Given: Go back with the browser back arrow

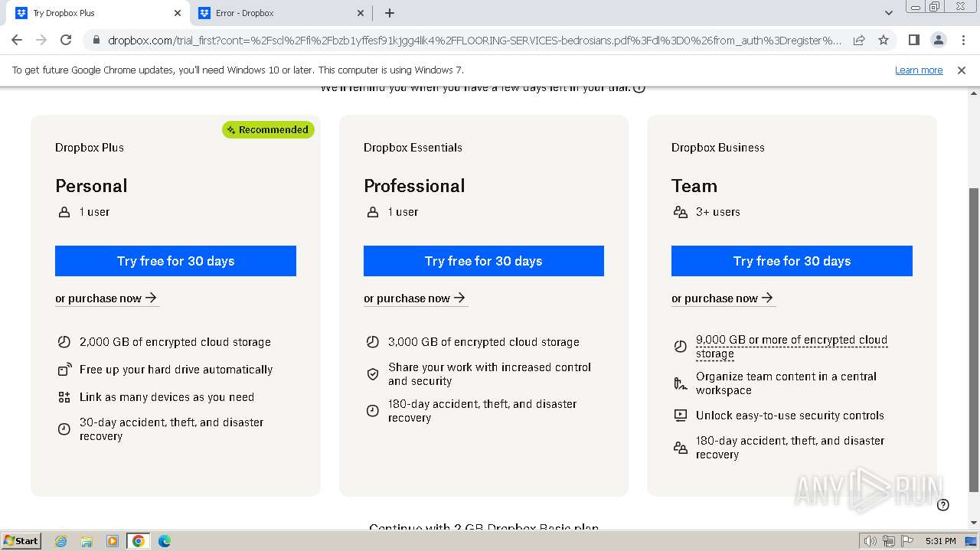Looking at the screenshot, I should 17,40.
